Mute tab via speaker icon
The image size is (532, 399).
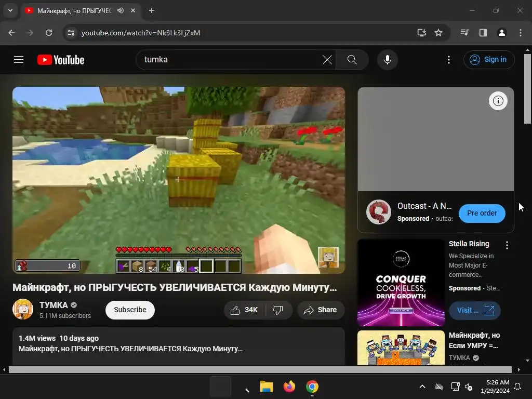121,10
